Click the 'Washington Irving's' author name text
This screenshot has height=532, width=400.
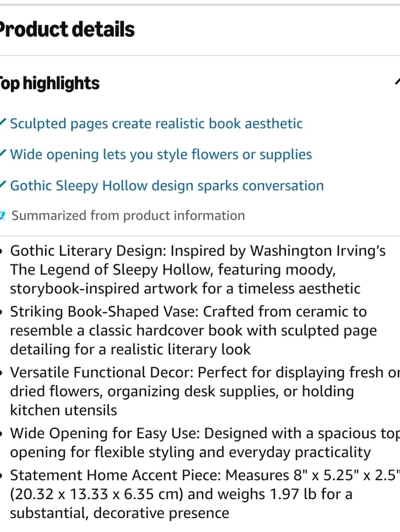(318, 251)
